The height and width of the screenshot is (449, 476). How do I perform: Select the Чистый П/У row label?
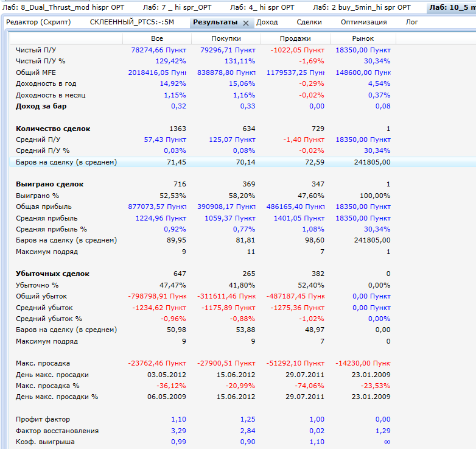[x=36, y=50]
